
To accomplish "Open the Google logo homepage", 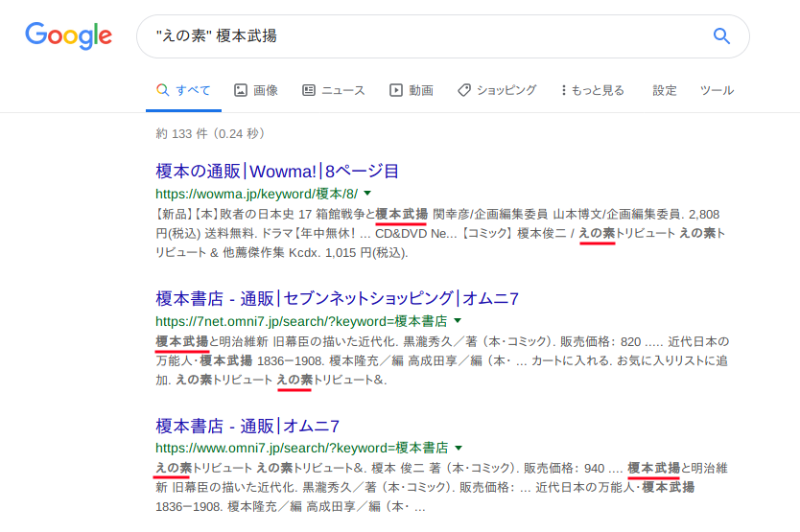I will [x=69, y=35].
